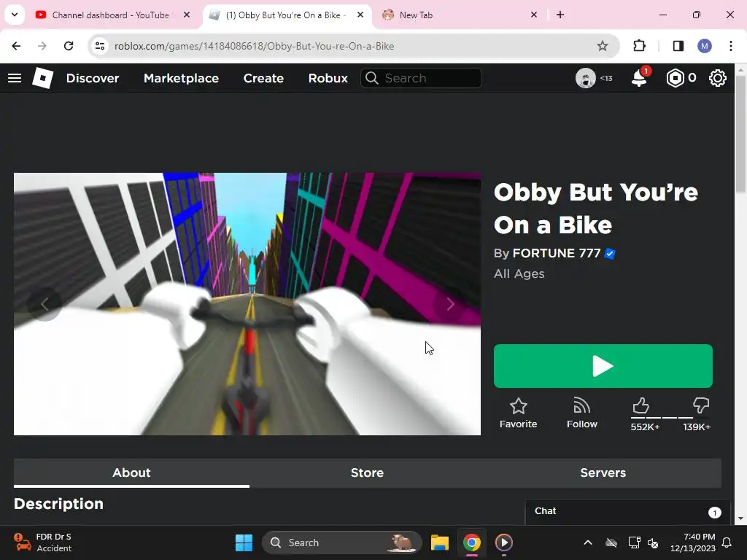Image resolution: width=747 pixels, height=560 pixels.
Task: Open the Roblox hamburger menu
Action: (x=15, y=78)
